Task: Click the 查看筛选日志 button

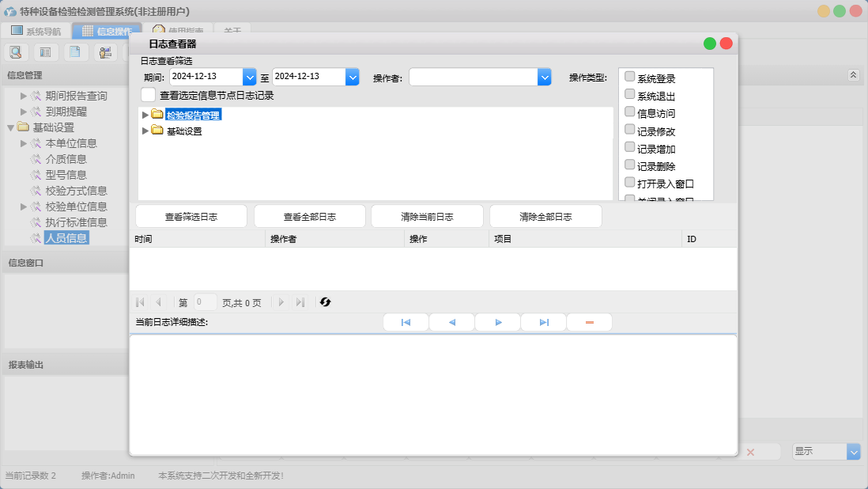Action: pyautogui.click(x=191, y=217)
